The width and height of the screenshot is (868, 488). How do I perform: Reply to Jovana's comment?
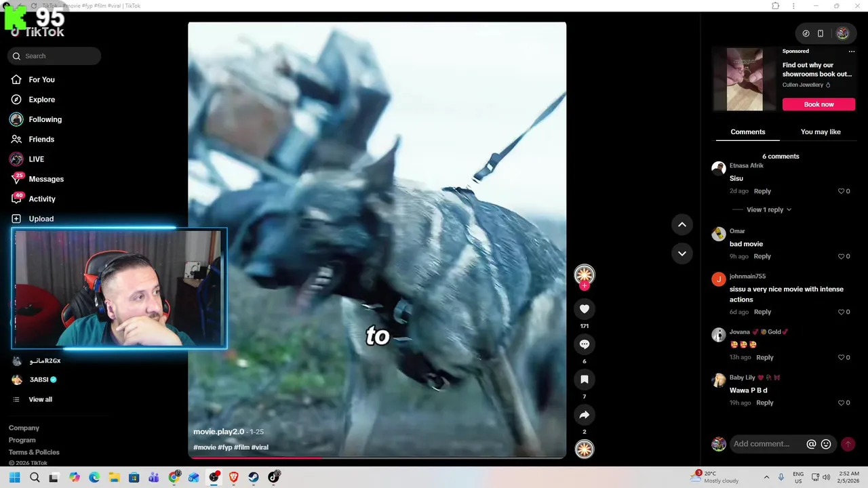(764, 357)
